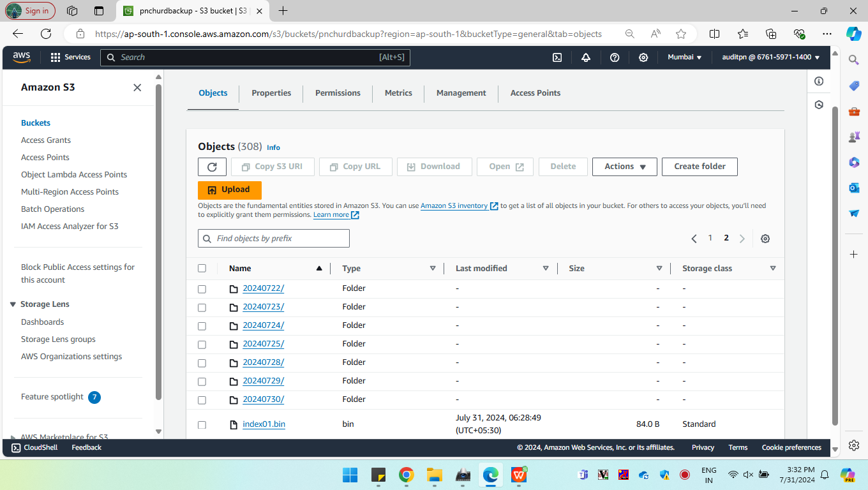This screenshot has width=868, height=490.
Task: Open Edge browser menu with three dots
Action: [827, 34]
